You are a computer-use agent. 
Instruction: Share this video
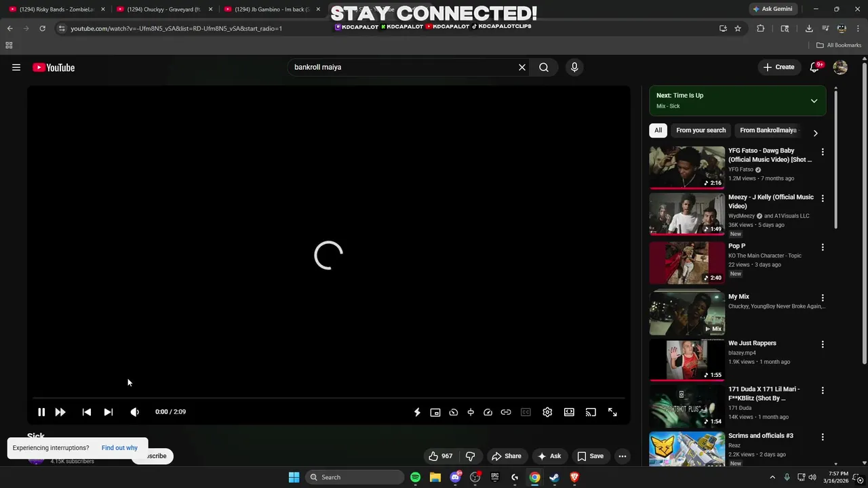click(x=507, y=456)
